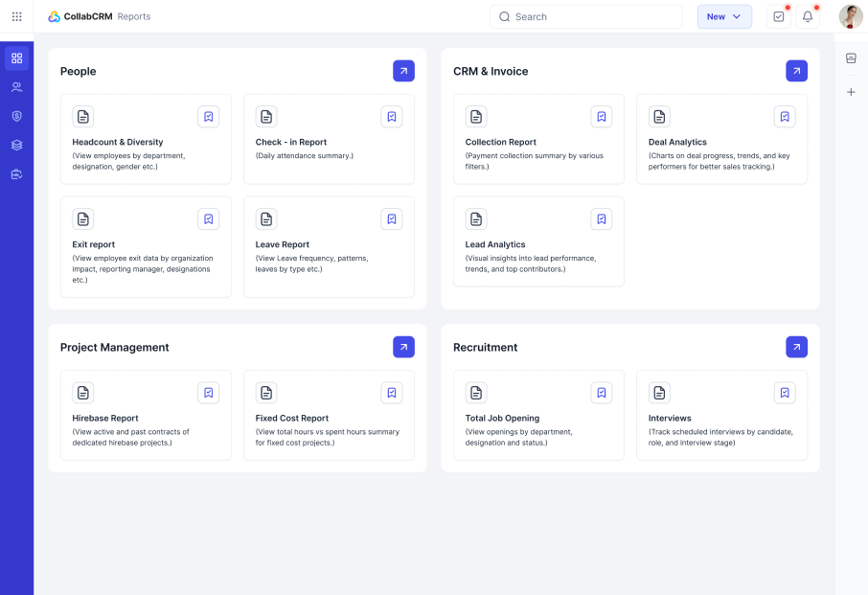
Task: Click the Check - in Report document icon
Action: click(x=266, y=117)
